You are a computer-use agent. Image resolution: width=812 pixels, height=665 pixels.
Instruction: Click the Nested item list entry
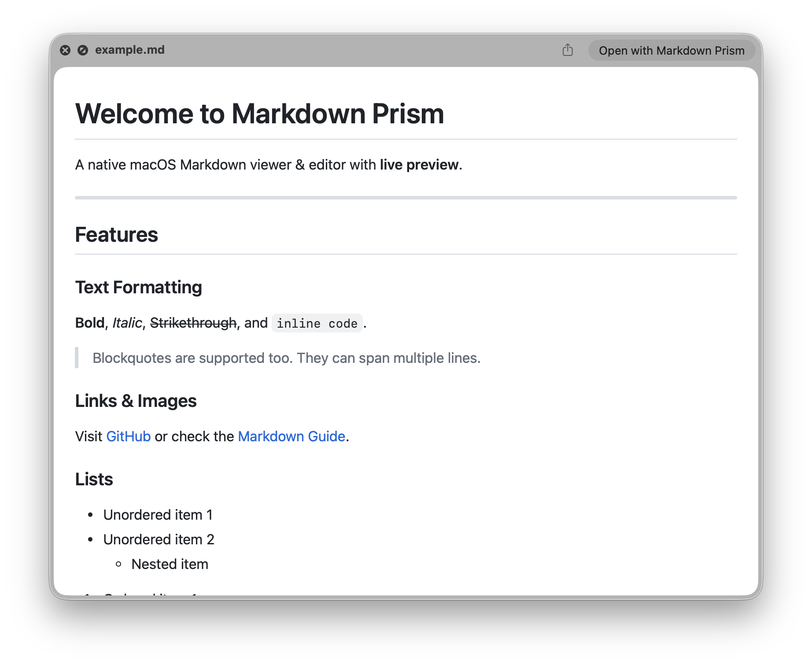(x=170, y=564)
